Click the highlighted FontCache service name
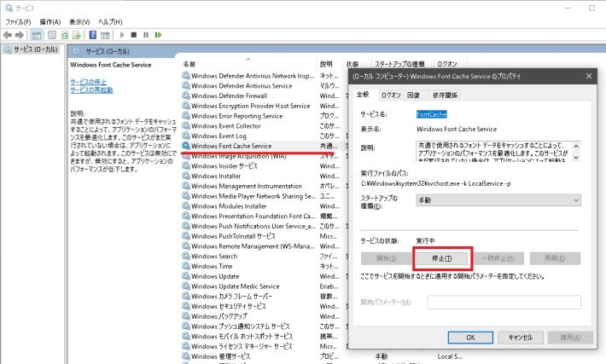 431,114
